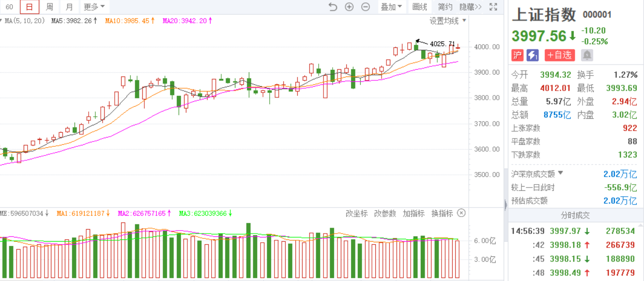Zoom in chart with plus icon
644x281 pixels.
pos(349,7)
